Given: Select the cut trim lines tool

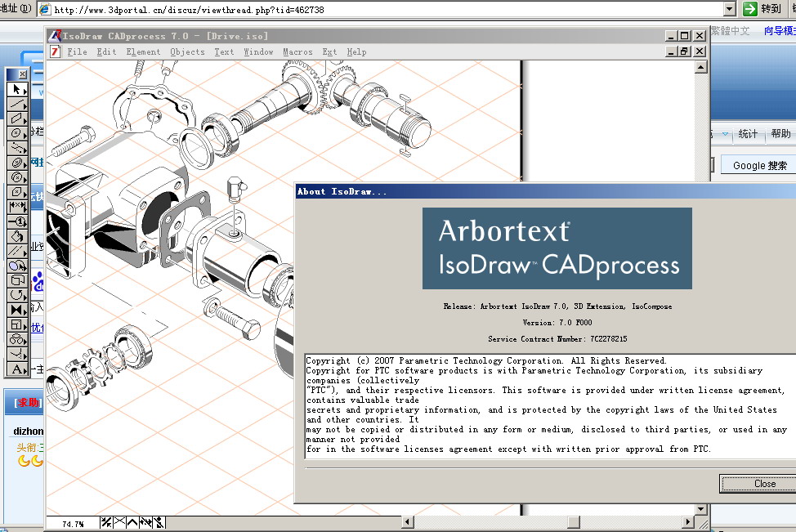Looking at the screenshot, I should (16, 355).
